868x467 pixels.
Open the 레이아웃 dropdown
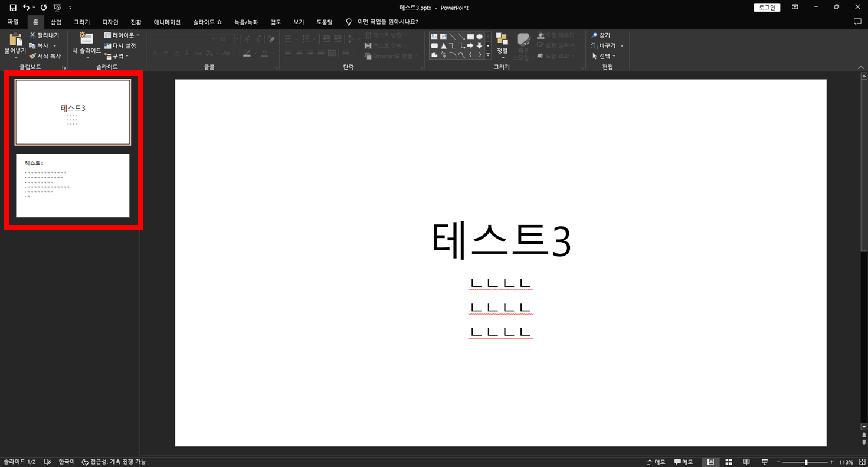pyautogui.click(x=121, y=34)
